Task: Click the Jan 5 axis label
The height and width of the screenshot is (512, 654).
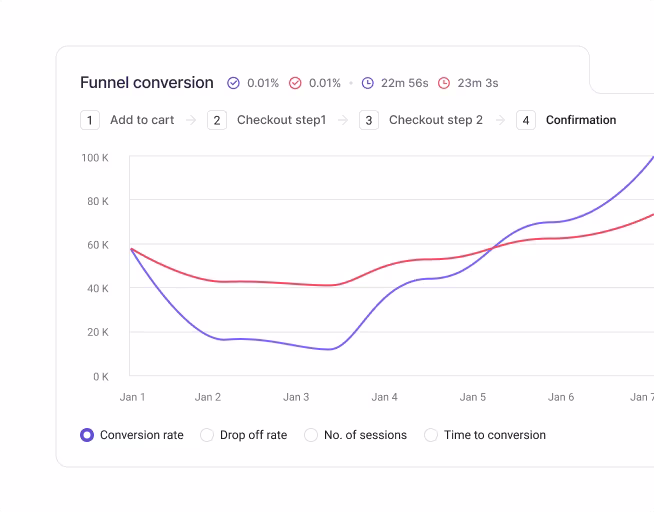Action: (473, 397)
